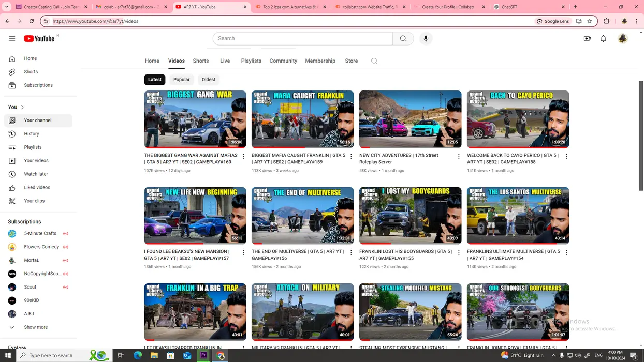644x362 pixels.
Task: Open the YouTube hamburger guide menu
Action: pos(12,38)
